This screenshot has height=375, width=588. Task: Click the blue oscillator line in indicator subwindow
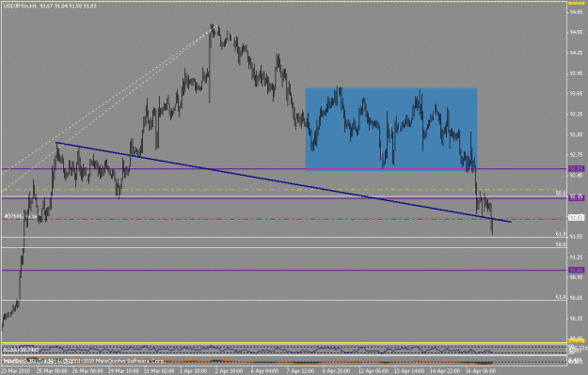247,350
